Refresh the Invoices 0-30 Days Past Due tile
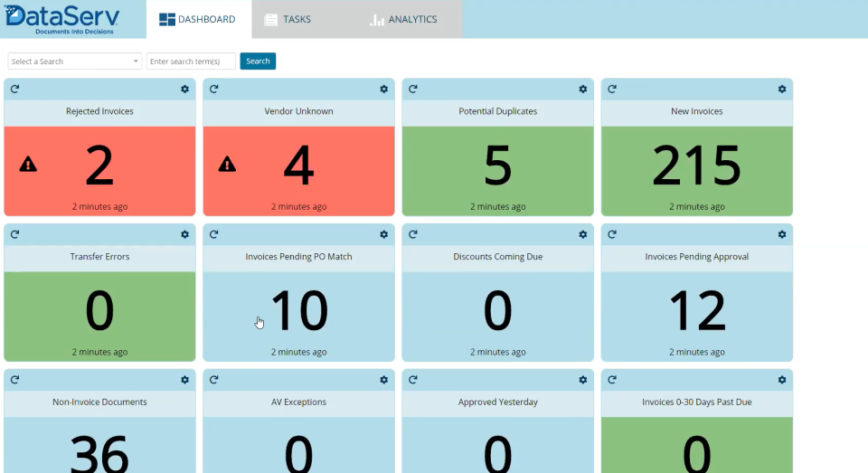The height and width of the screenshot is (473, 868). 612,380
